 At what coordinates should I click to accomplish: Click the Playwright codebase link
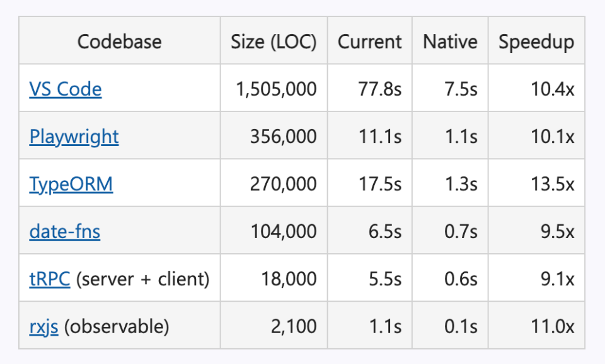(x=74, y=137)
